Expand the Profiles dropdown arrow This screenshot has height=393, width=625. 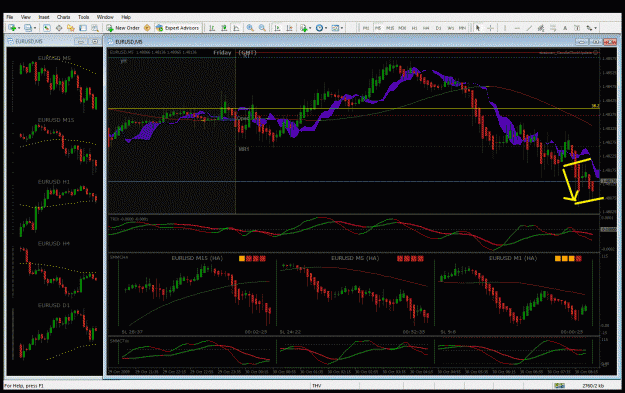(x=35, y=28)
